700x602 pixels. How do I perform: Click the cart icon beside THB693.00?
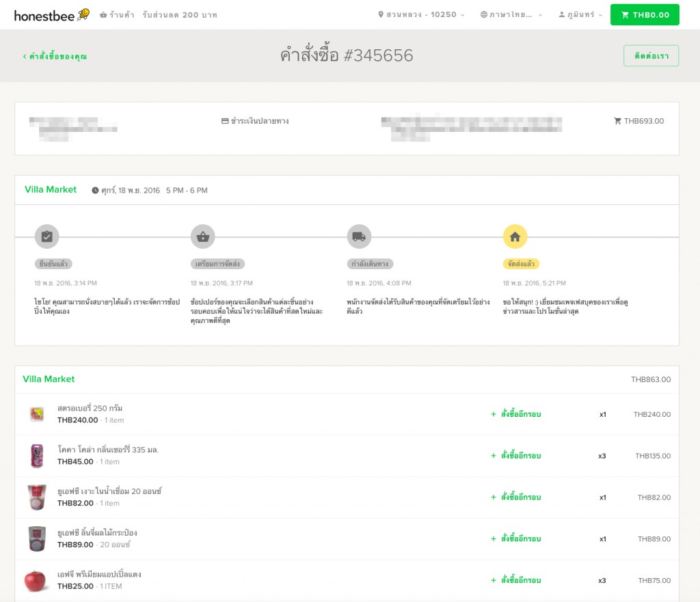coord(618,122)
